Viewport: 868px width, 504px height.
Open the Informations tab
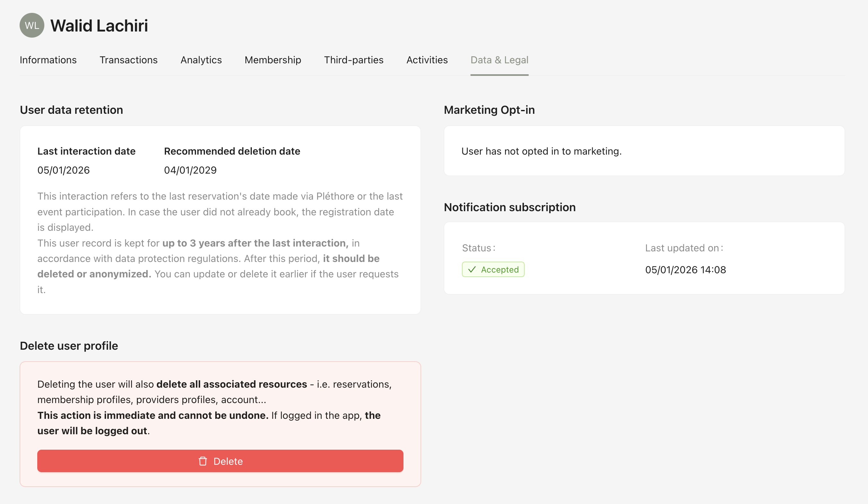point(48,60)
